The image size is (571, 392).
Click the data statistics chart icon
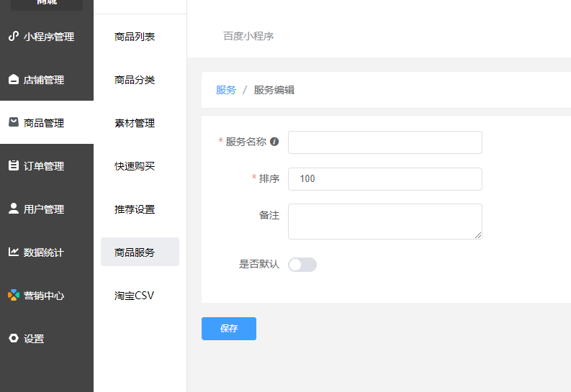pyautogui.click(x=13, y=252)
